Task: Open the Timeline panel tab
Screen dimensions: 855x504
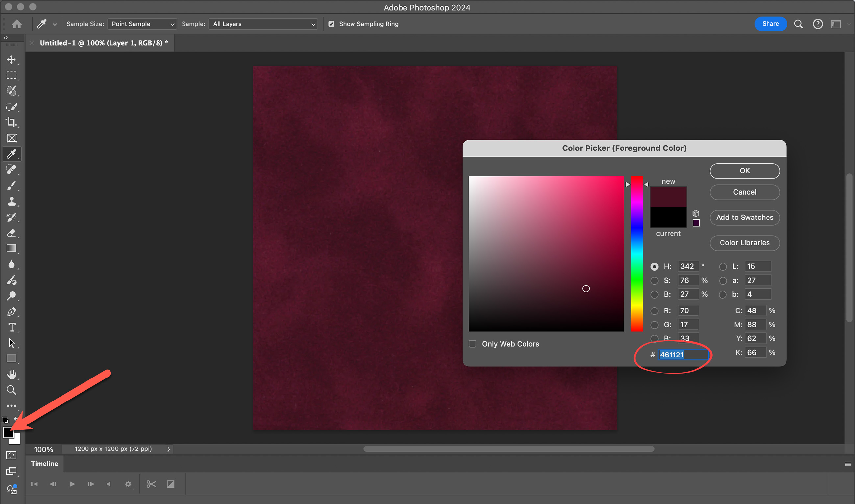Action: 44,464
